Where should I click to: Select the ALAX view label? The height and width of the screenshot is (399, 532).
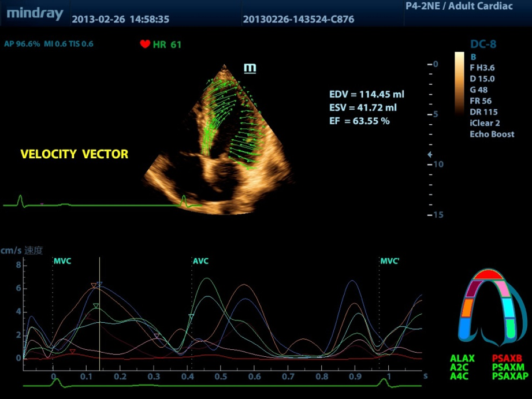[462, 359]
